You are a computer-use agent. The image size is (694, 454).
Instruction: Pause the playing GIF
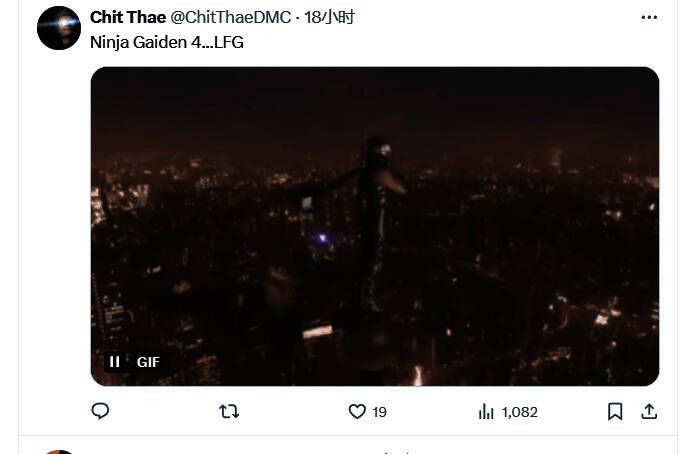coord(115,362)
